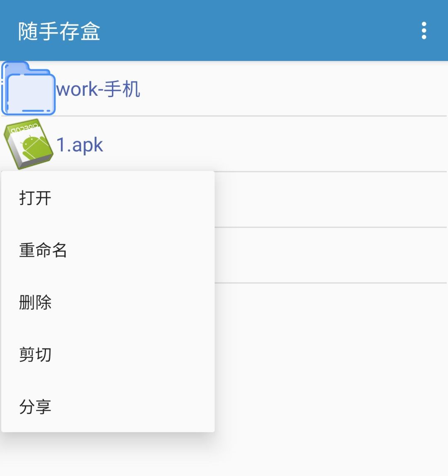Select 打开 from the context menu
The image size is (448, 476).
108,198
